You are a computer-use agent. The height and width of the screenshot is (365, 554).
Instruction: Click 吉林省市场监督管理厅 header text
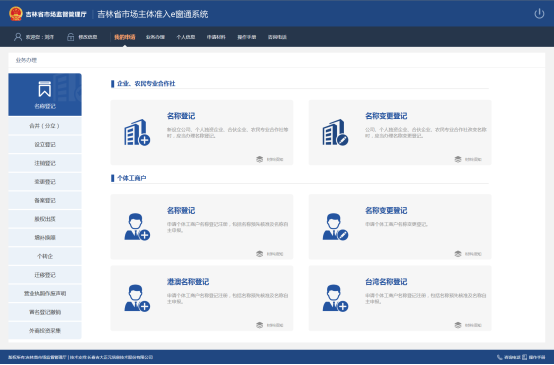click(56, 14)
